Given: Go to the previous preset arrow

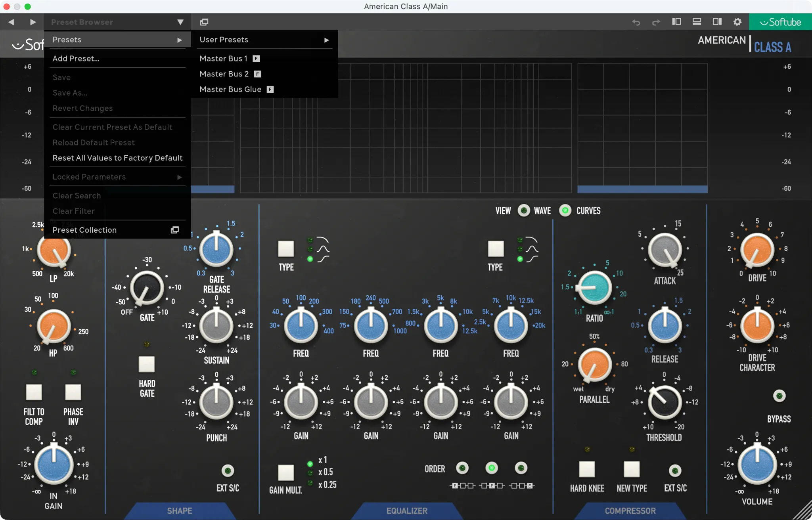Looking at the screenshot, I should [11, 22].
